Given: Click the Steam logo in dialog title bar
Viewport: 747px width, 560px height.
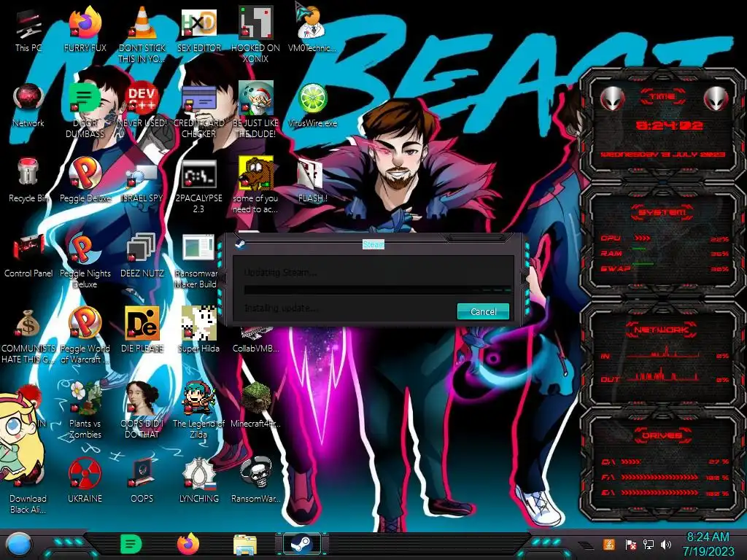Looking at the screenshot, I should (240, 244).
